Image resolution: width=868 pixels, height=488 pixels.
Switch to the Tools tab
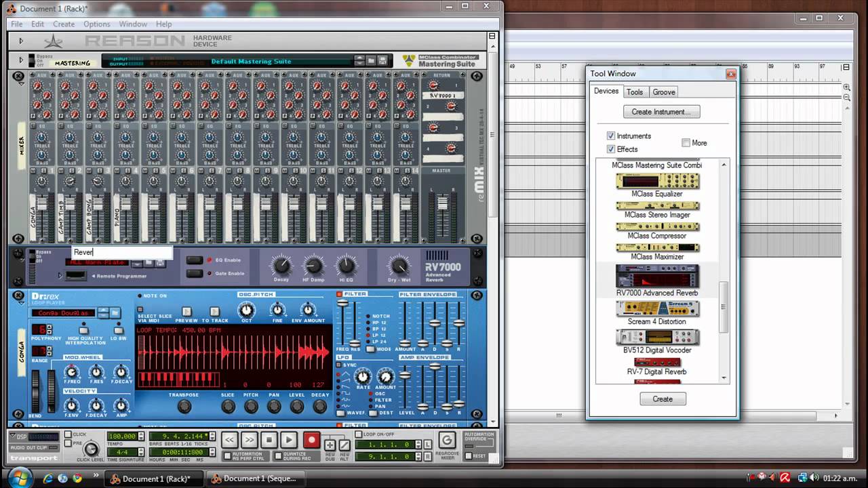[x=635, y=92]
